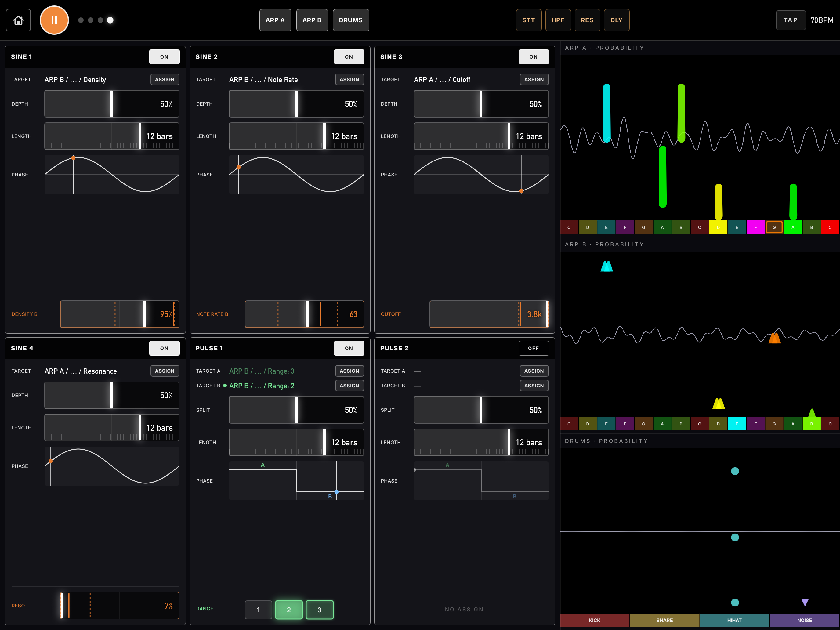
Task: Click the cyan E note in ARP B
Action: (737, 424)
